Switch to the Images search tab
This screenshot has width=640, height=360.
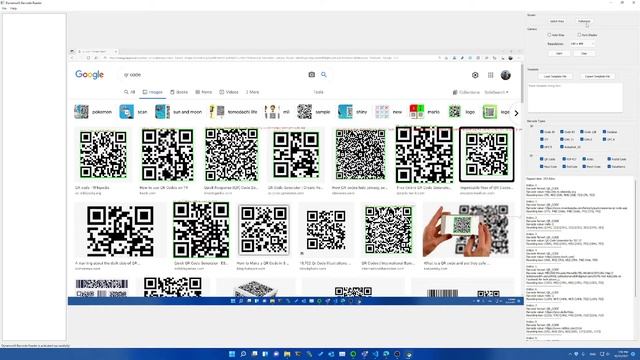[x=152, y=92]
